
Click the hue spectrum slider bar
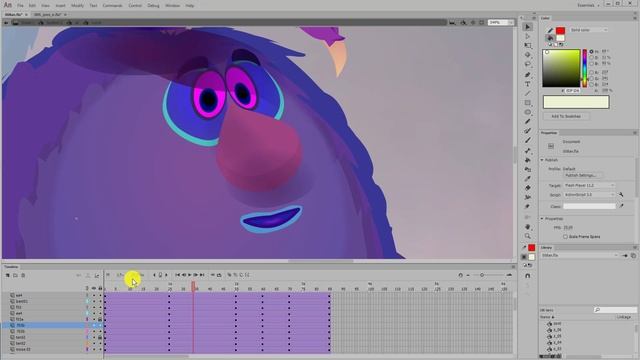[584, 68]
